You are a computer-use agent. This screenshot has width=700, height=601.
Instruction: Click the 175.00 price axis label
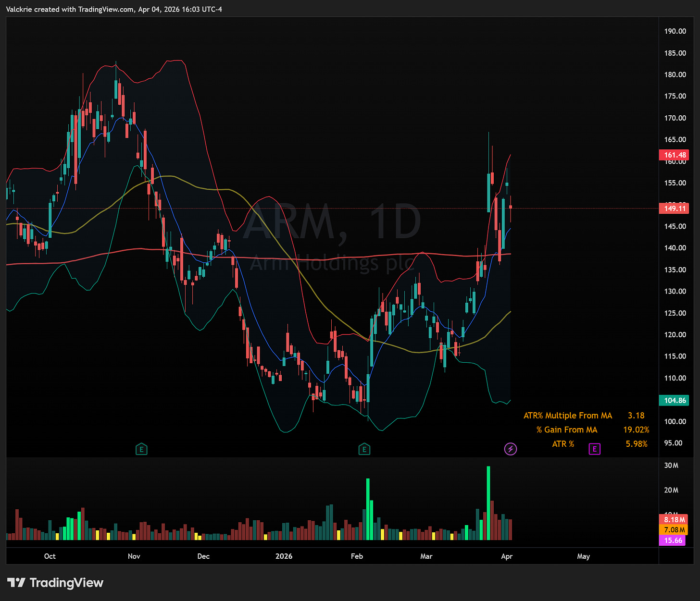[675, 96]
